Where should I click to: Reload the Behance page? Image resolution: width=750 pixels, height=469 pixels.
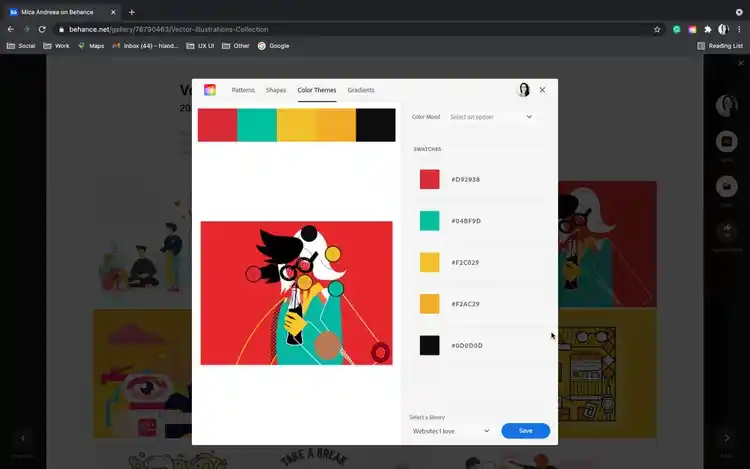pyautogui.click(x=42, y=29)
